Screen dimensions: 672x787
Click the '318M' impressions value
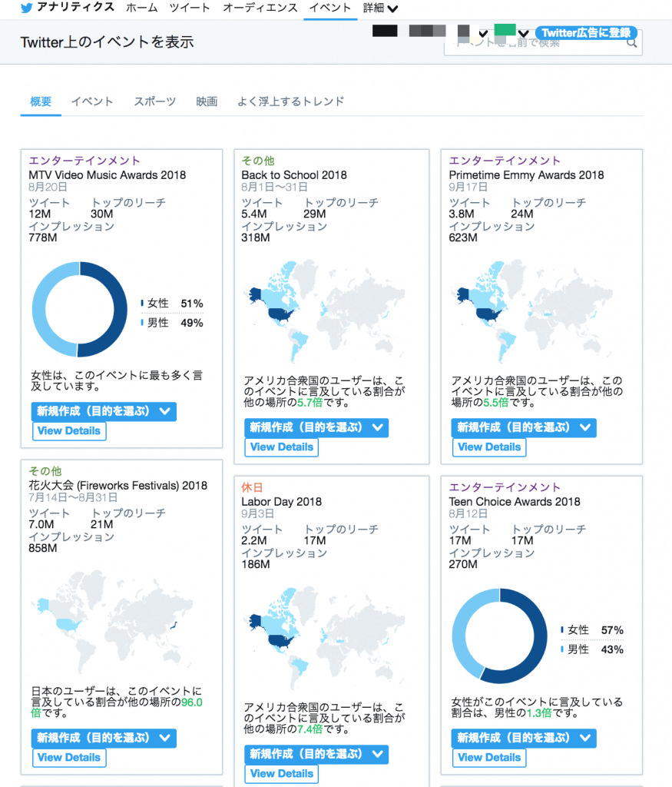256,238
